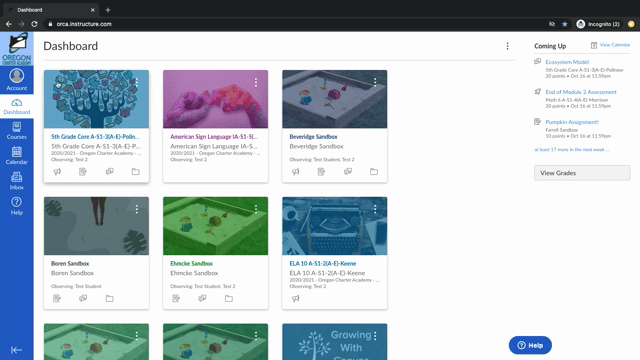
Task: Open discussions icon on Boren Sandbox card
Action: (x=83, y=298)
